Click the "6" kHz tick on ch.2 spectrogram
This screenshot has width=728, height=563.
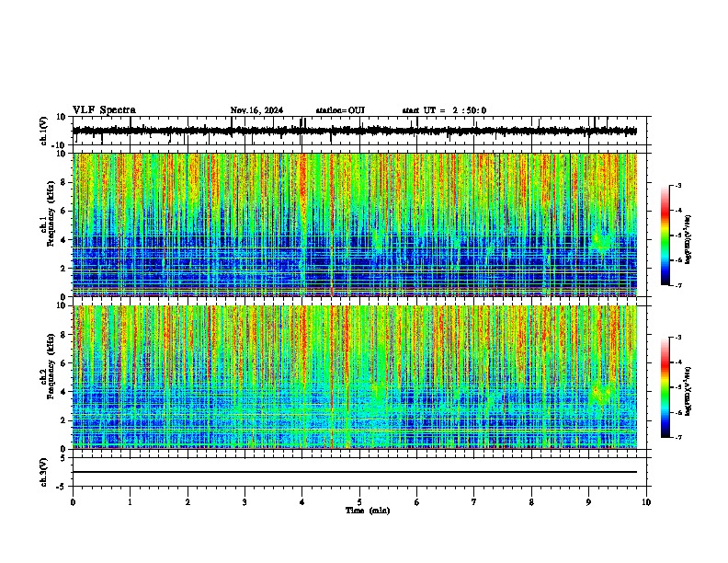tap(63, 363)
